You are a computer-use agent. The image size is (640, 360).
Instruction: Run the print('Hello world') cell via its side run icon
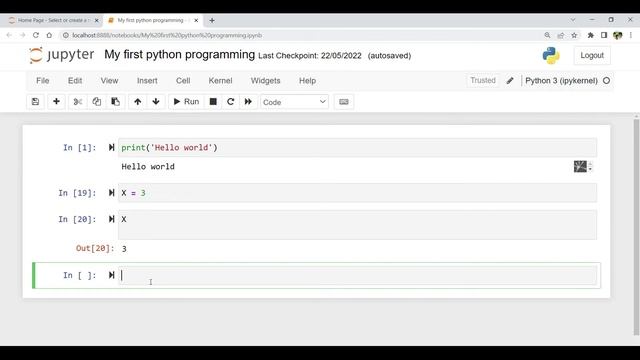point(111,147)
